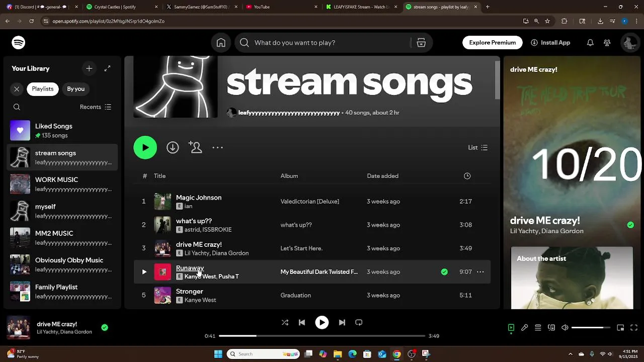Pause or play current song
The width and height of the screenshot is (644, 362).
[x=322, y=322]
